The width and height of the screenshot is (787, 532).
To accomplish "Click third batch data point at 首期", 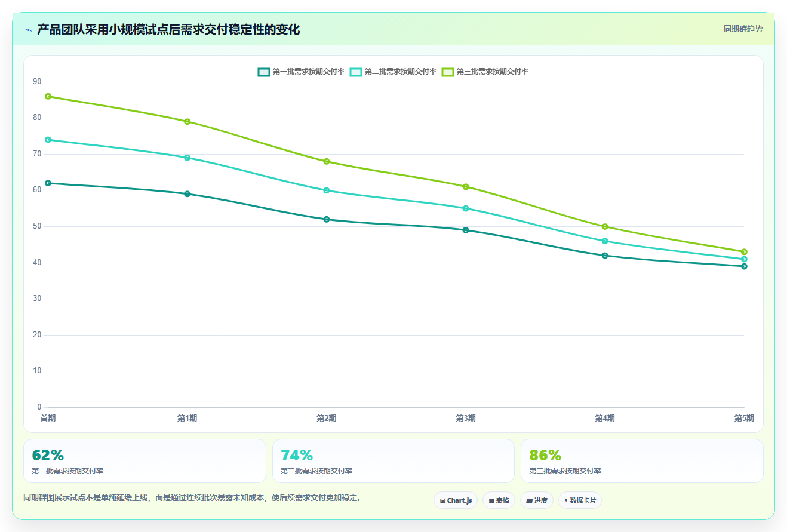I will pyautogui.click(x=48, y=96).
